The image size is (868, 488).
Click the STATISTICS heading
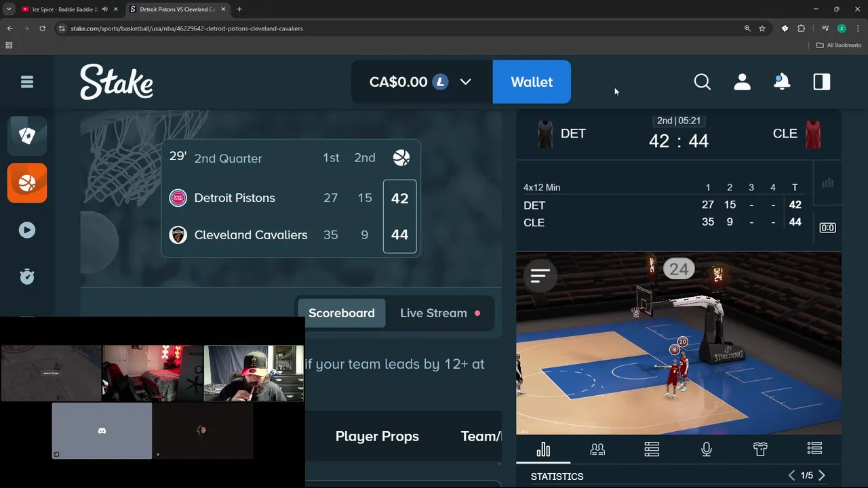[x=557, y=476]
